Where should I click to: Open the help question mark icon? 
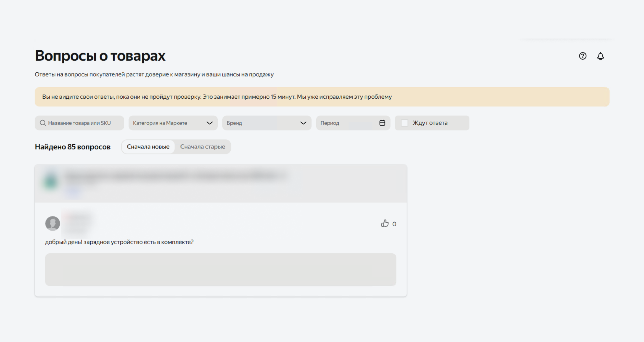582,56
